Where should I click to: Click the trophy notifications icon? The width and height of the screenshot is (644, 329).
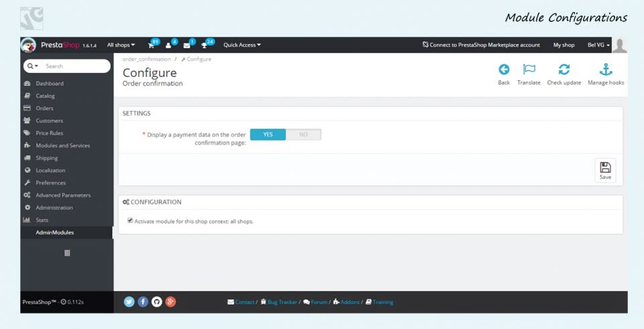[205, 45]
